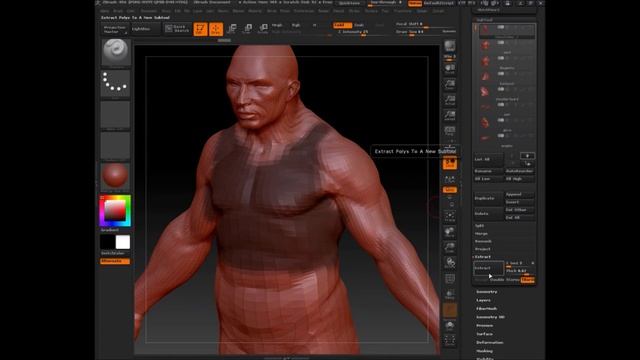
Task: Click the Zoom canvas icon
Action: click(449, 85)
